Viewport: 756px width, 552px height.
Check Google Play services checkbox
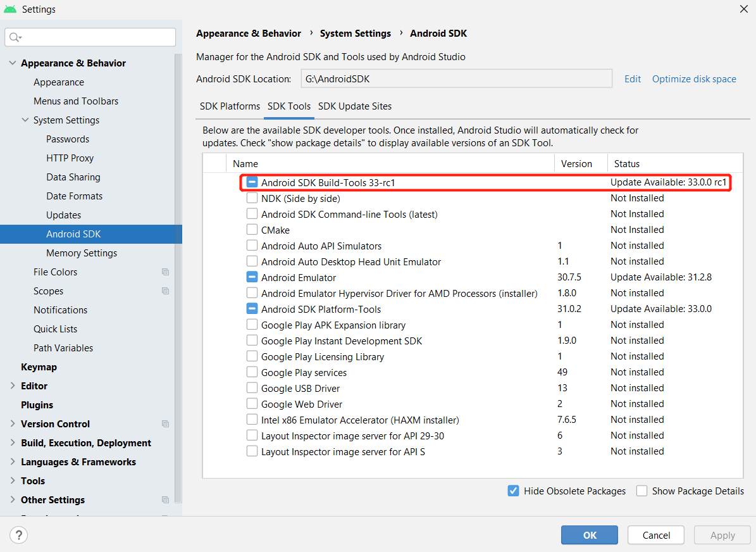(x=252, y=372)
